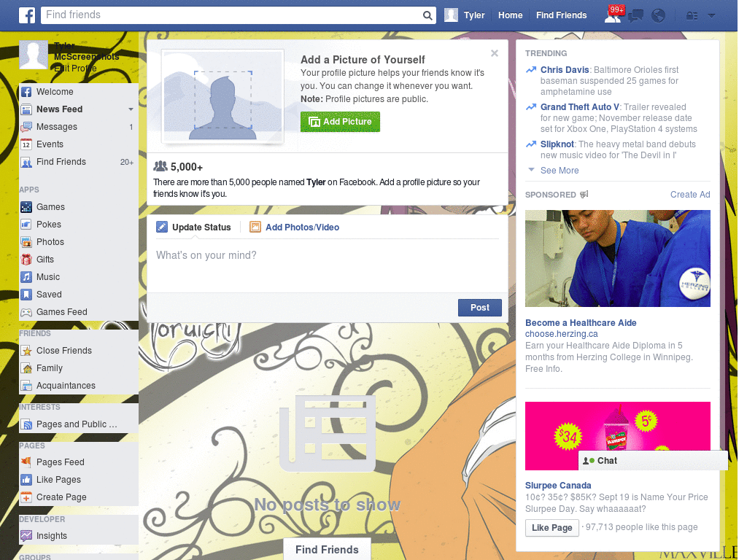747x560 pixels.
Task: Click the green Add Picture button
Action: click(x=340, y=122)
